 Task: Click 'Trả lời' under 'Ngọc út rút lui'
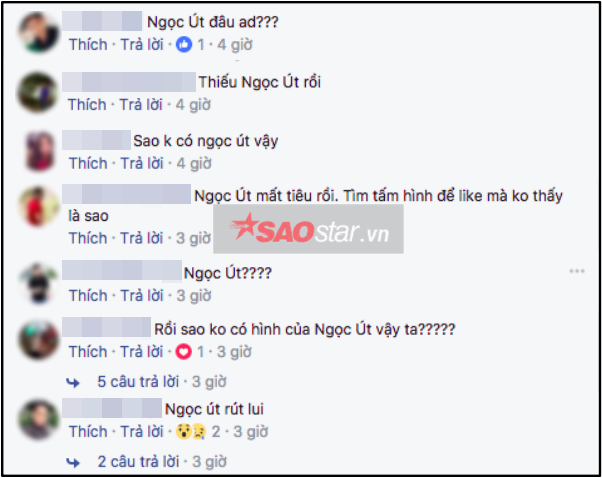click(142, 432)
